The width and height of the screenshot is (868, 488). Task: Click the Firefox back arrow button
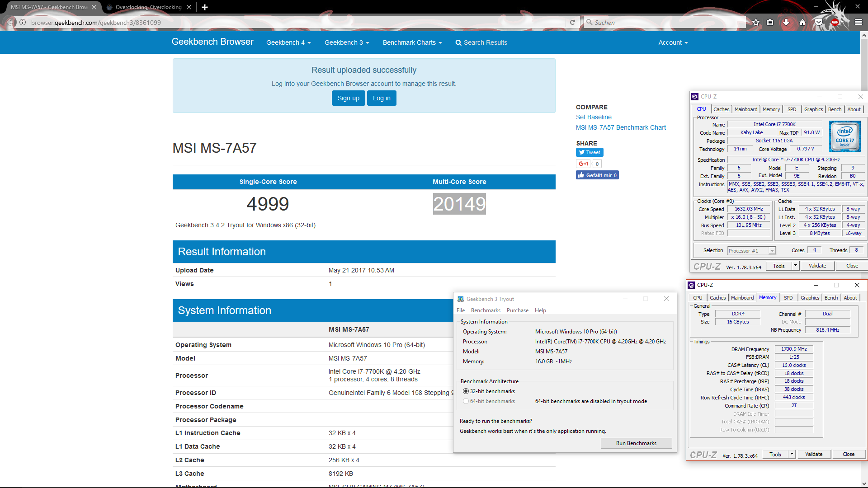(x=10, y=22)
